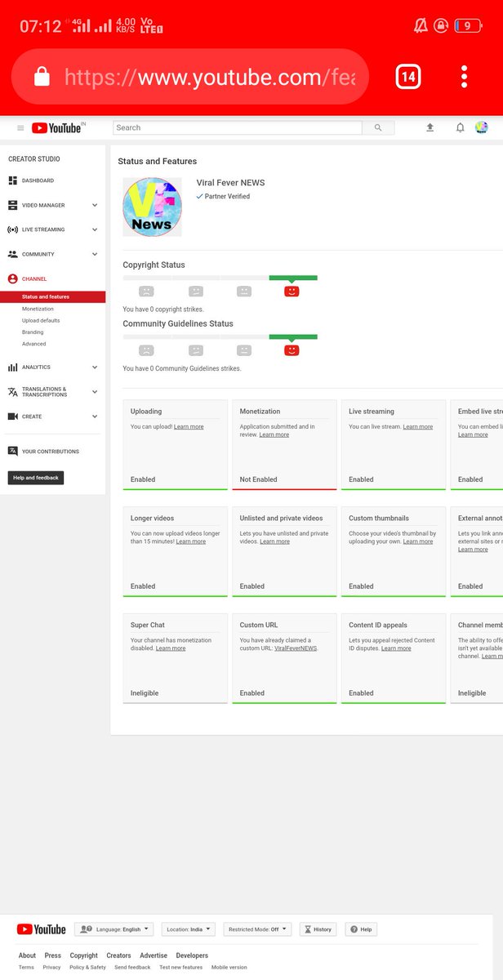Click the YouTube logo in the footer
The image size is (503, 980).
coord(41,929)
